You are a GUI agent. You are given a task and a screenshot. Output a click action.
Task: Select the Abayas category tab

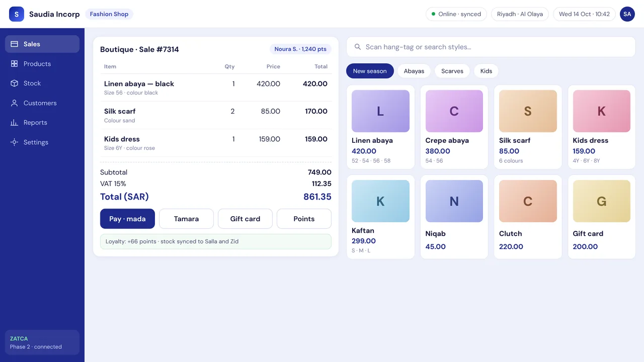[x=414, y=71]
